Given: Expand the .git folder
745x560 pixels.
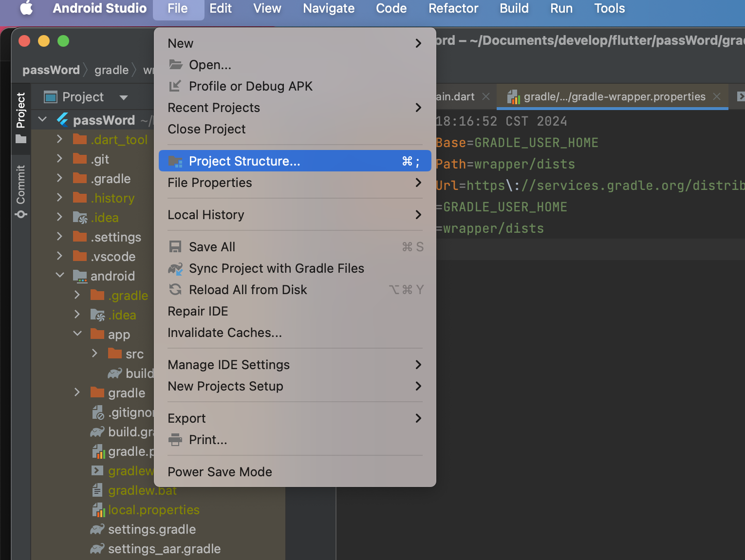Looking at the screenshot, I should [x=59, y=159].
